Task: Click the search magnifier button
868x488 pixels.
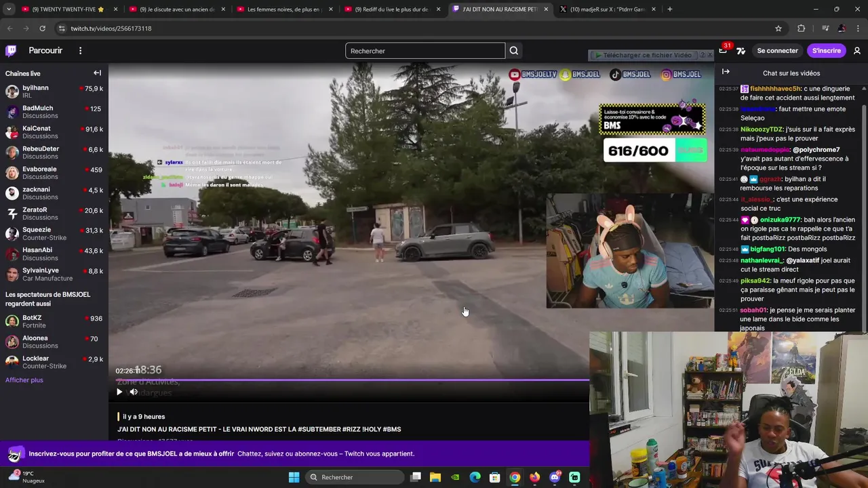Action: pos(514,51)
